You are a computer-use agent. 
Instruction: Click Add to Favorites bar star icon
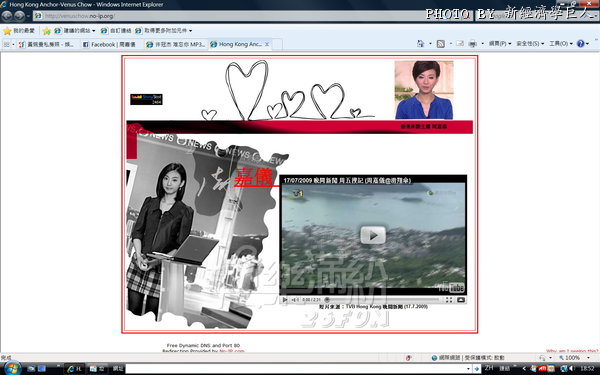tap(47, 31)
